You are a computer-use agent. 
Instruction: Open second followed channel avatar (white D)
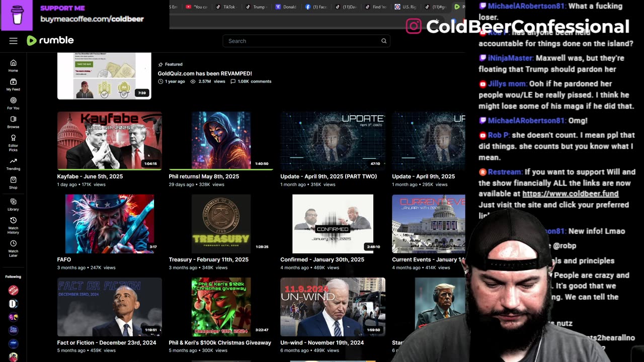(x=13, y=304)
